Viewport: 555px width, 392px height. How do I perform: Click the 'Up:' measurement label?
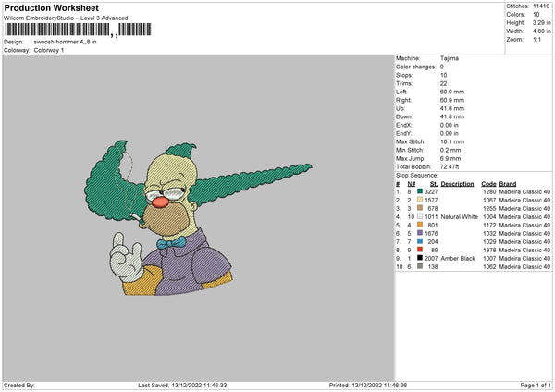pyautogui.click(x=401, y=108)
